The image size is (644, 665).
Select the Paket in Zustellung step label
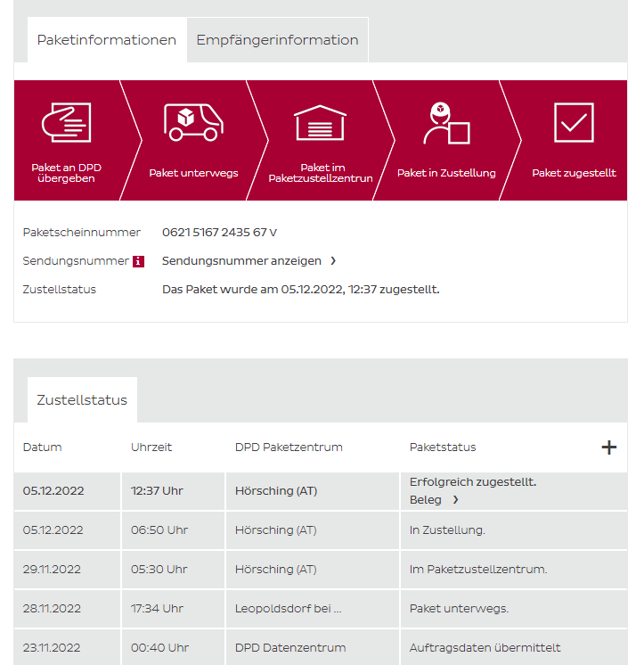pyautogui.click(x=445, y=173)
